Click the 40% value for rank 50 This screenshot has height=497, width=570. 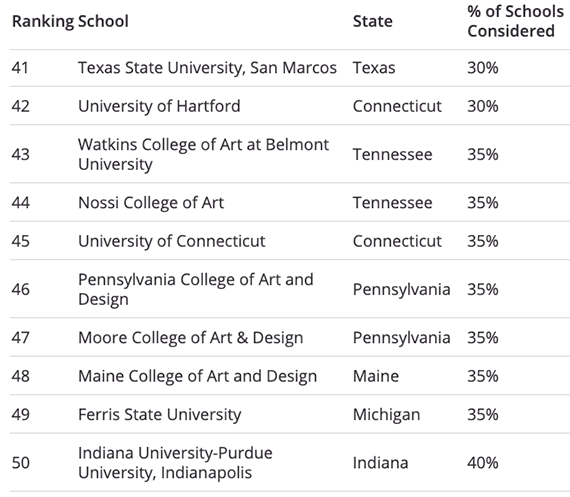point(483,463)
